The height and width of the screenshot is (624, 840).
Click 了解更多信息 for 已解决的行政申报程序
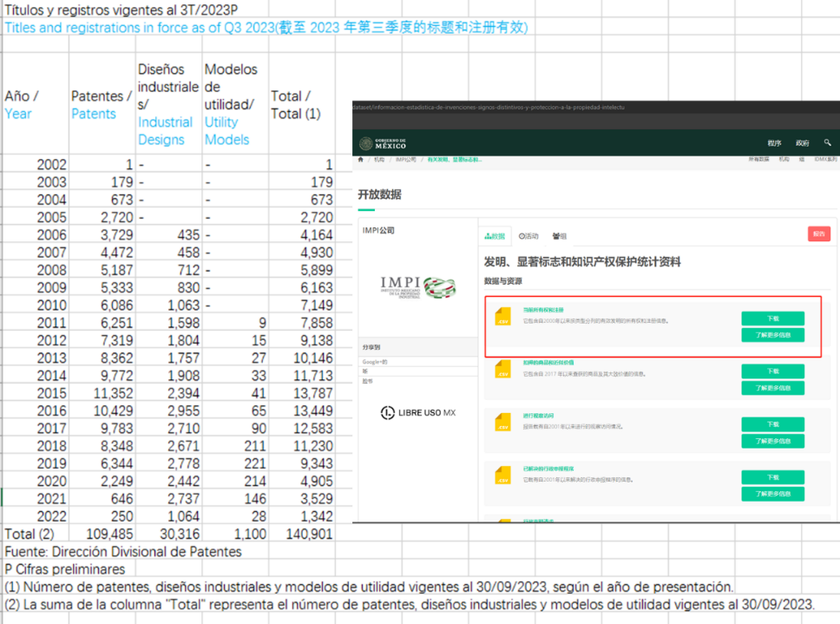pos(772,494)
